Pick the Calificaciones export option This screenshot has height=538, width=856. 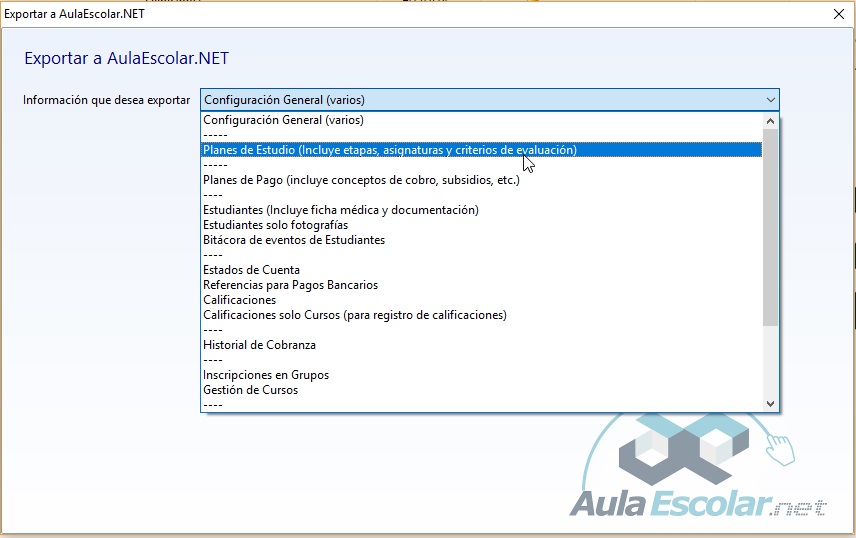tap(239, 300)
